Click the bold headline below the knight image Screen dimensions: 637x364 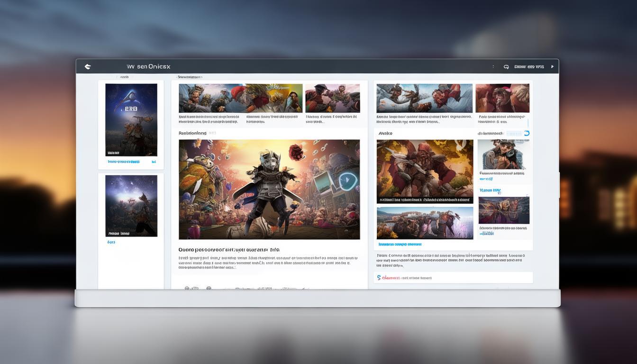point(229,249)
